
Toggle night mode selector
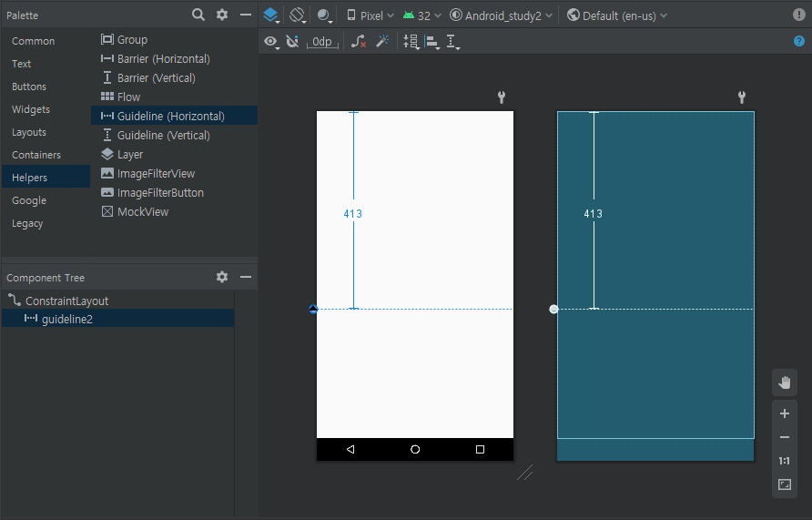coord(325,15)
